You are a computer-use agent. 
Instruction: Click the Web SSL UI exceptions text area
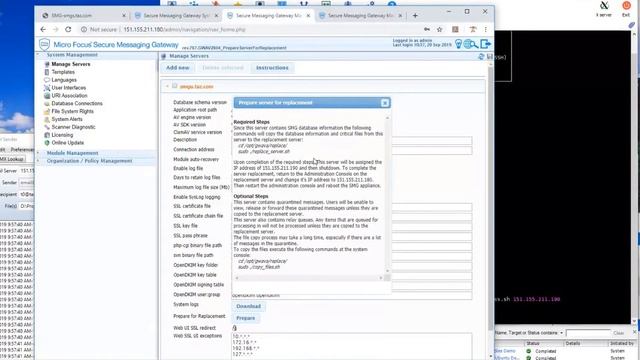(352, 346)
